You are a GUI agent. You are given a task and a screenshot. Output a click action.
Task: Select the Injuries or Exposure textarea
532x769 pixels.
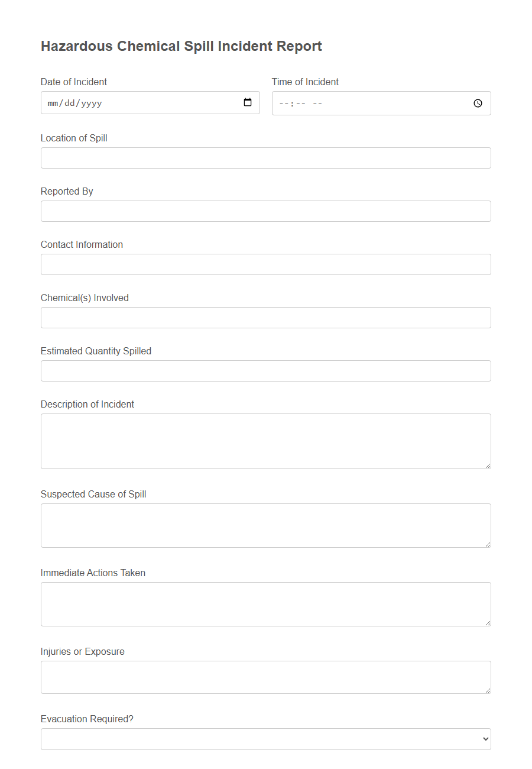click(x=265, y=677)
